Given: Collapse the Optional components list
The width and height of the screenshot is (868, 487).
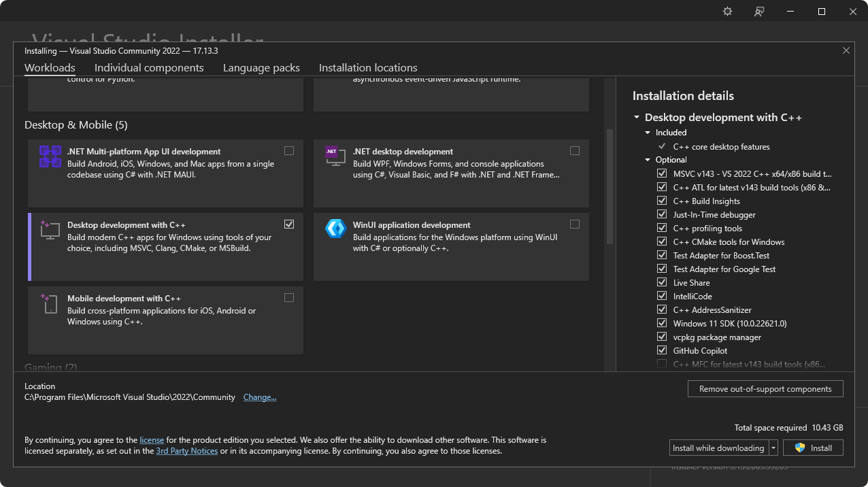Looking at the screenshot, I should 648,159.
